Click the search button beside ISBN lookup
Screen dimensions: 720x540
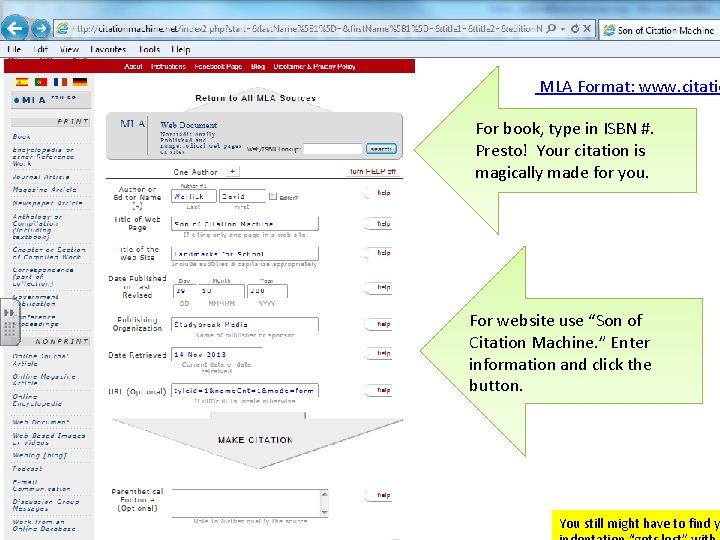381,149
